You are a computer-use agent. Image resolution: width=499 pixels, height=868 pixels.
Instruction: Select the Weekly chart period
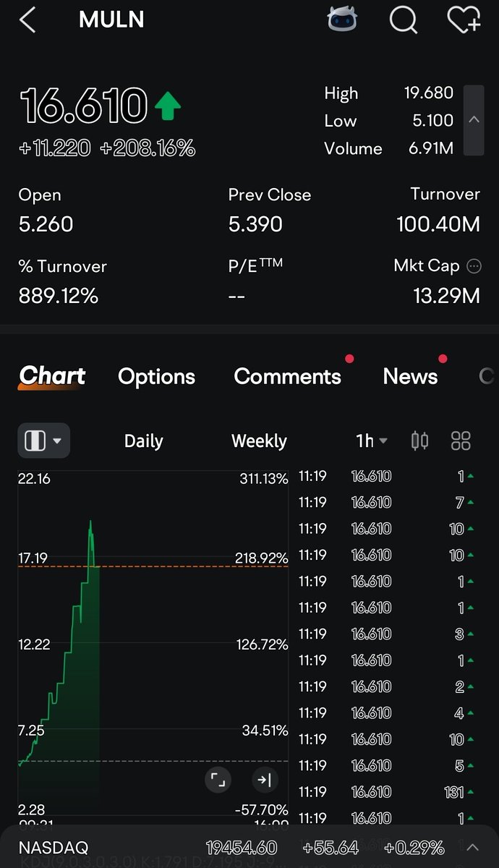click(259, 441)
